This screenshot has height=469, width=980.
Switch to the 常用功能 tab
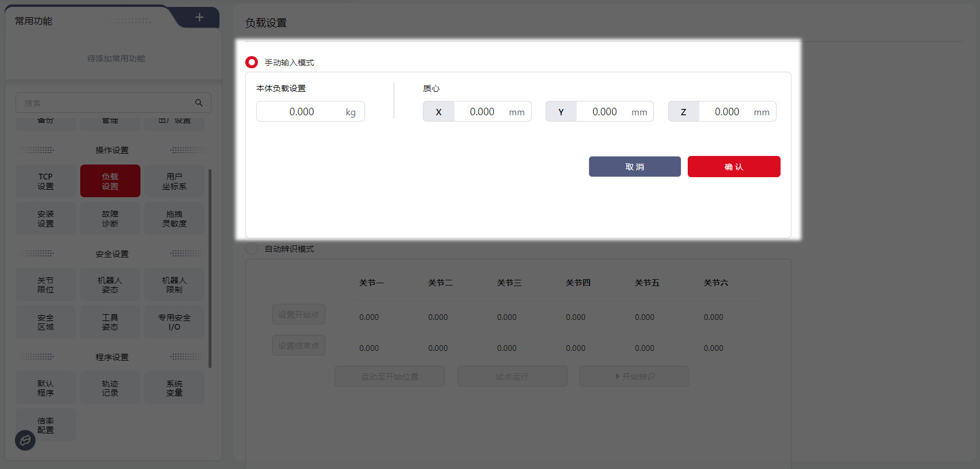click(34, 21)
